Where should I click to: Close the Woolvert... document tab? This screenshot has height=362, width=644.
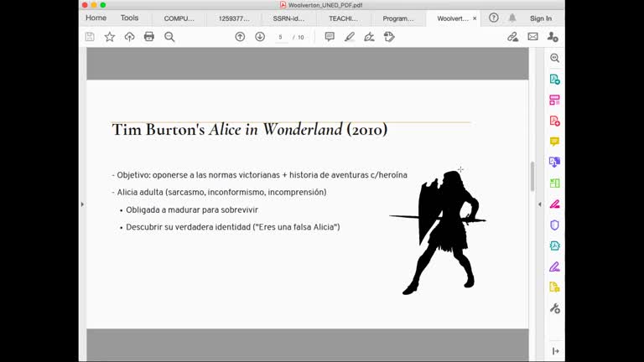pyautogui.click(x=475, y=18)
